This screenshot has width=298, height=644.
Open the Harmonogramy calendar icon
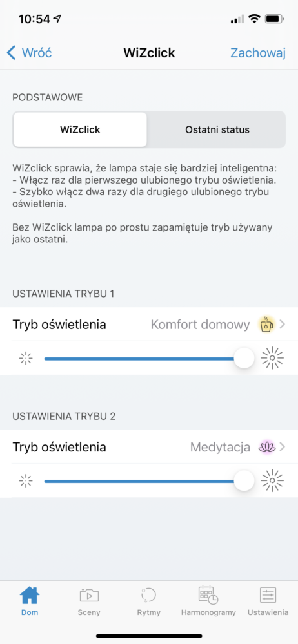click(208, 594)
